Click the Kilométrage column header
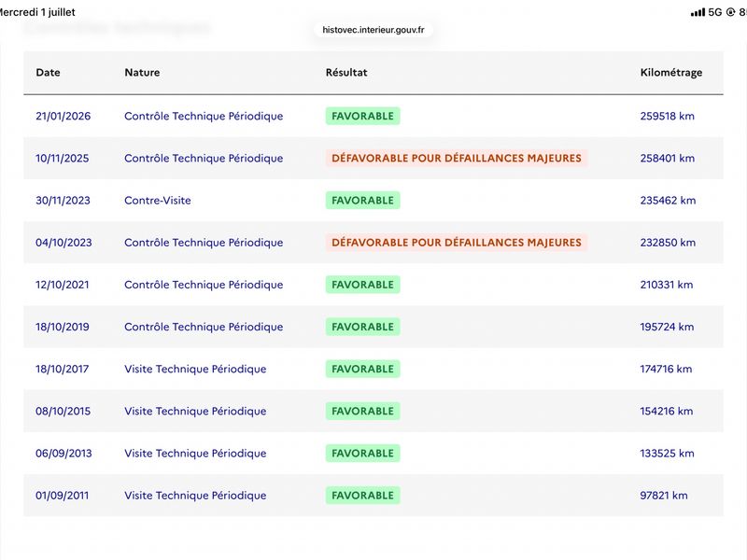Viewport: 747px width, 560px height. point(670,73)
